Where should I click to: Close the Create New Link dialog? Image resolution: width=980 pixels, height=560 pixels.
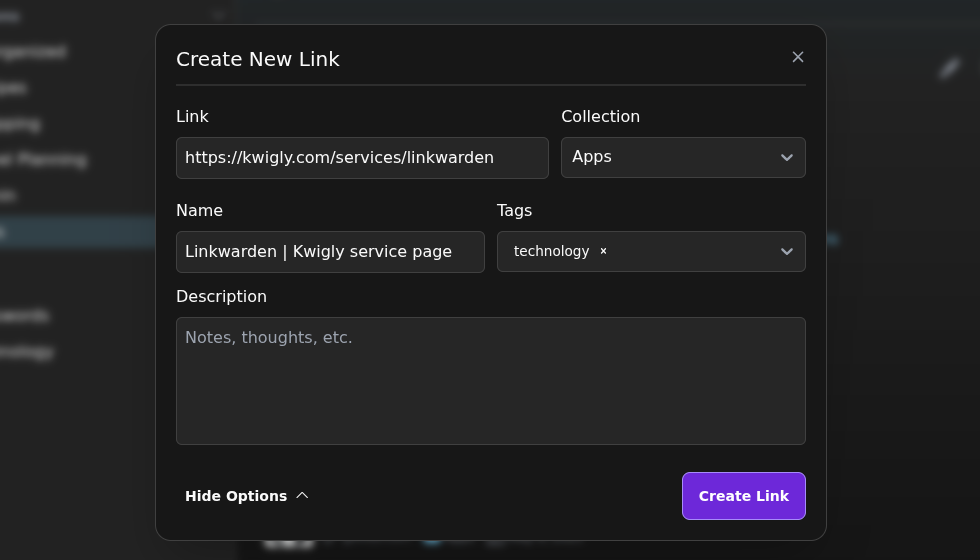(798, 57)
